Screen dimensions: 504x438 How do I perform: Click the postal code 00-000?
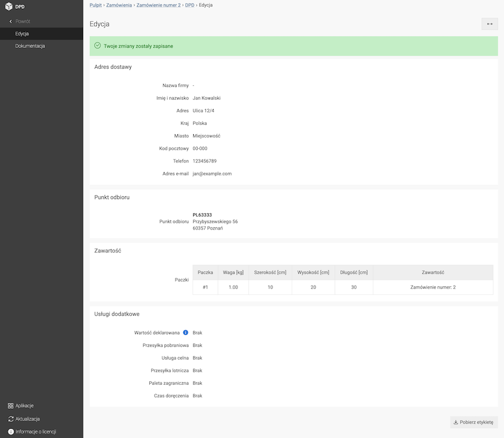(200, 148)
